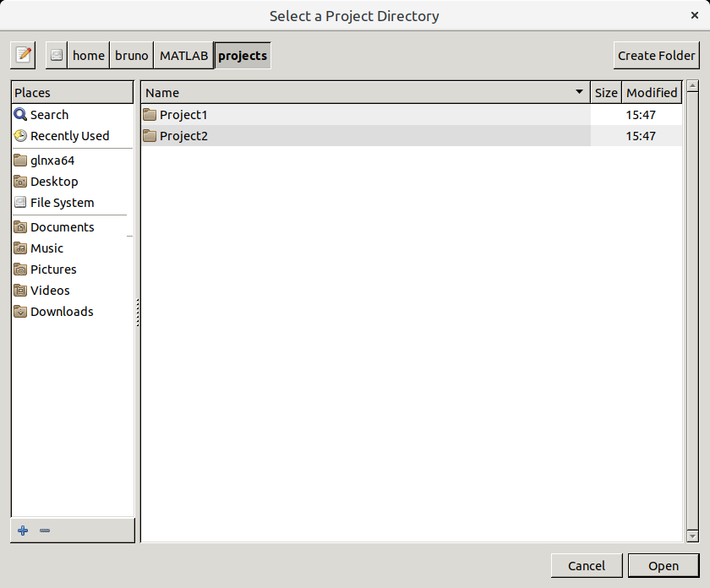The image size is (710, 588).
Task: Click the root filesystem drive icon in path bar
Action: click(57, 56)
